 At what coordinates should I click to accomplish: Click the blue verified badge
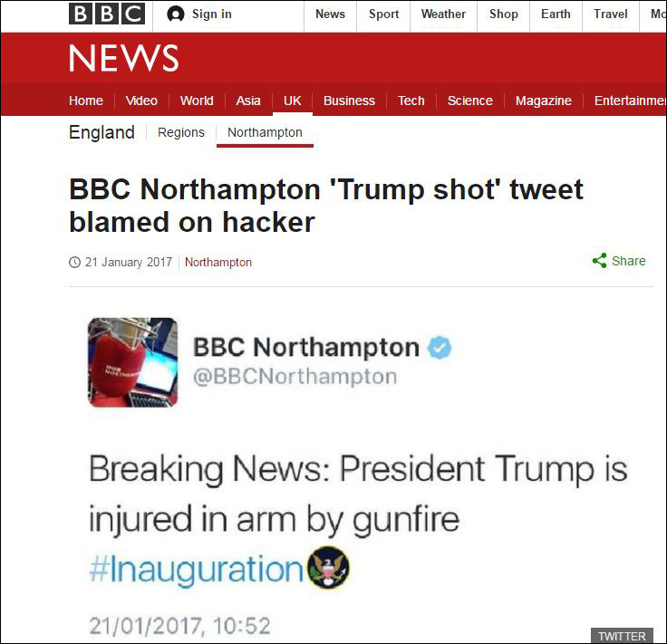point(440,348)
